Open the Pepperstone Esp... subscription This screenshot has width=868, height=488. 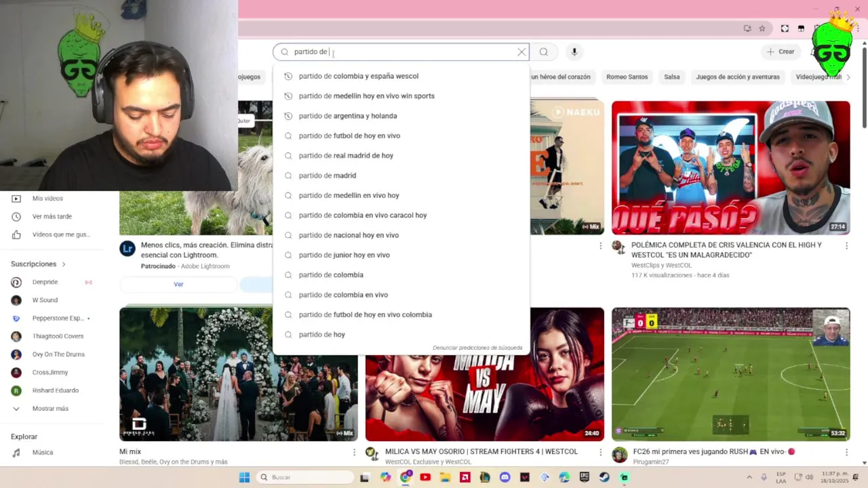pyautogui.click(x=58, y=318)
